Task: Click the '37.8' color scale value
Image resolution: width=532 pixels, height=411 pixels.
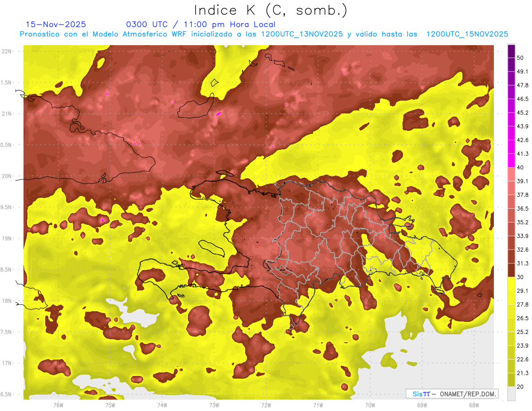Action: point(523,195)
